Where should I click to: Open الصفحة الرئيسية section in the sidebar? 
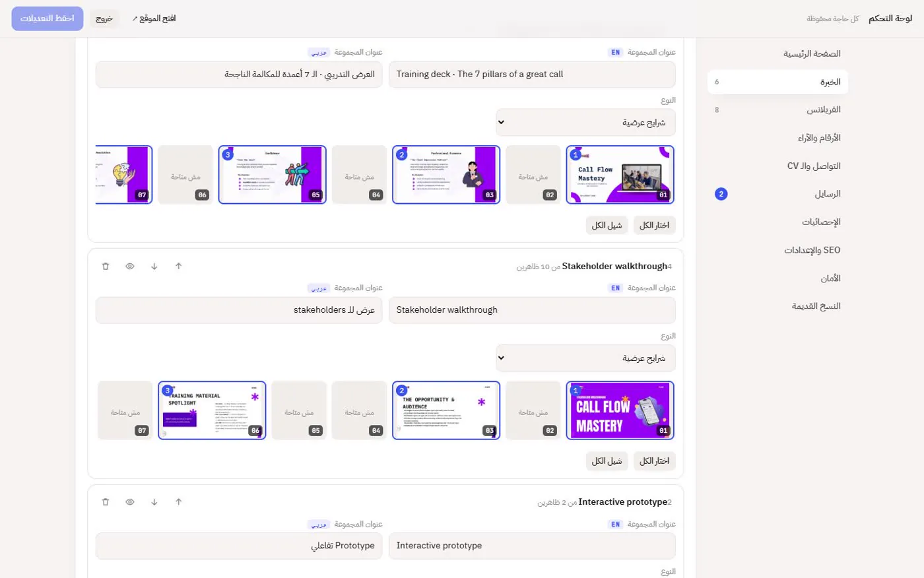tap(777, 54)
